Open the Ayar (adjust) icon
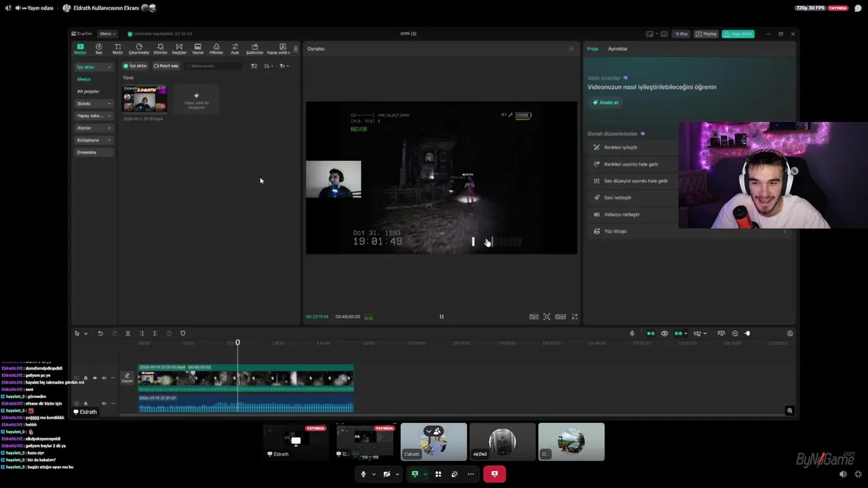868x488 pixels. click(x=235, y=49)
